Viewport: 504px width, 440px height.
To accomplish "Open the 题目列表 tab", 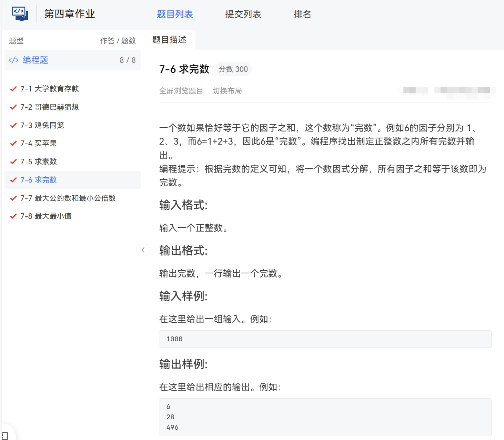I will point(175,14).
